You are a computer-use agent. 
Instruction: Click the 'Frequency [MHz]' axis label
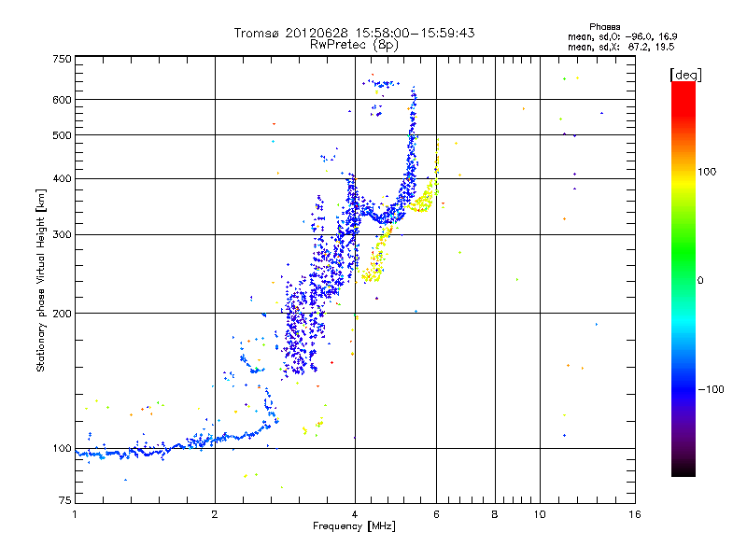354,526
